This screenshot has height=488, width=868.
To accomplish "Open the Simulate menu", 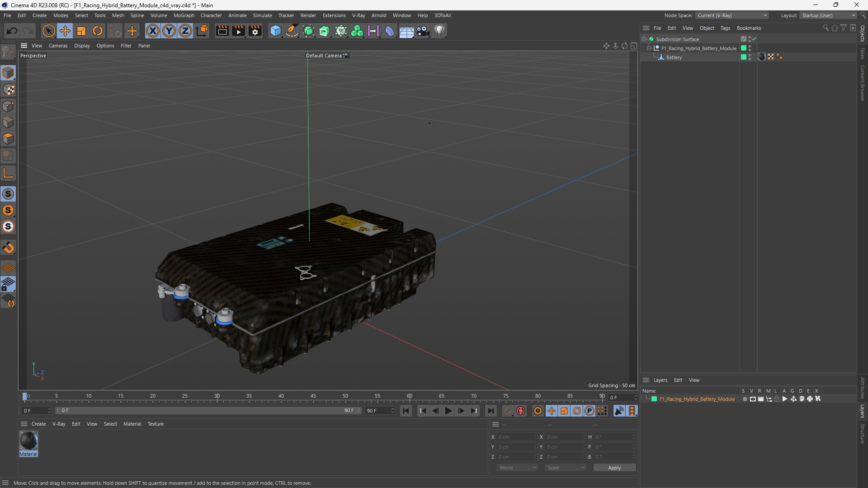I will [x=262, y=15].
